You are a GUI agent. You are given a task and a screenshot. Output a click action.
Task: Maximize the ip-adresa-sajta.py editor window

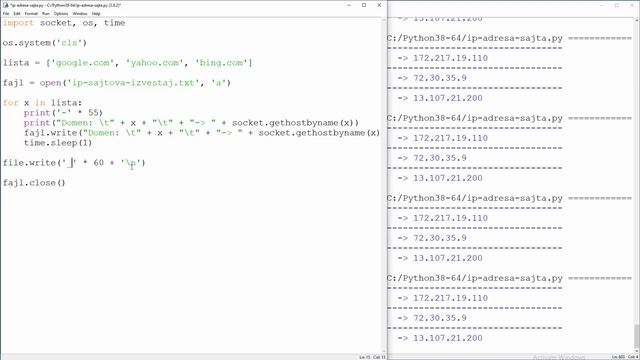click(x=364, y=5)
